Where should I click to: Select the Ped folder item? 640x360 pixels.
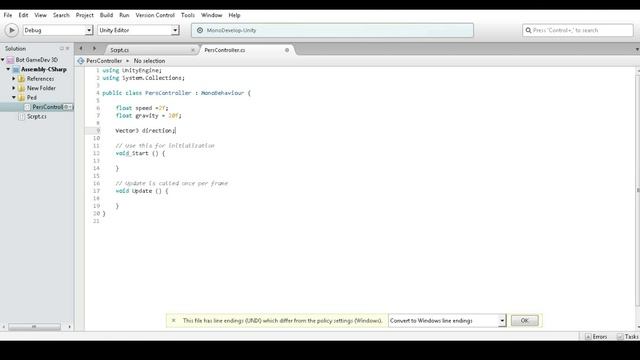pos(32,97)
